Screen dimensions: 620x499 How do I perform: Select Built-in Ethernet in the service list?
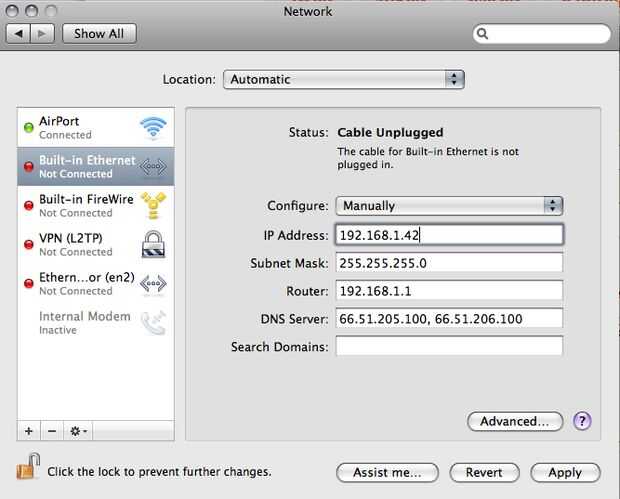[87, 166]
